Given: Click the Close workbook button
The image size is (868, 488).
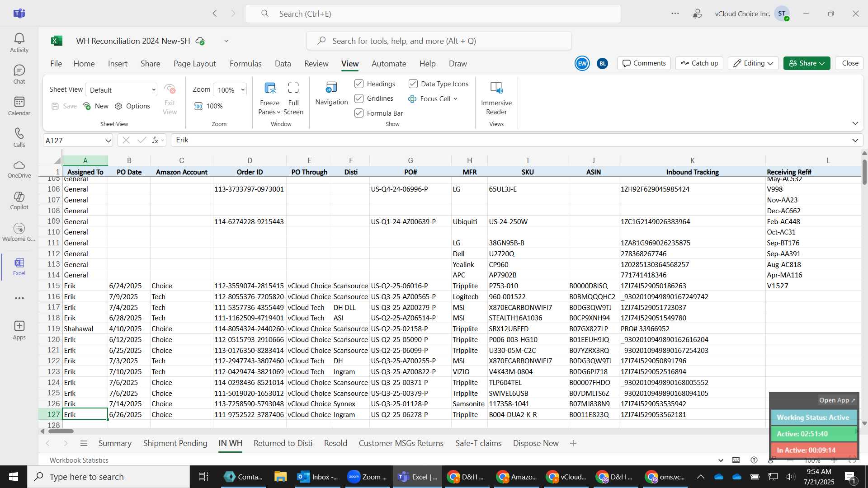Looking at the screenshot, I should click(x=850, y=63).
